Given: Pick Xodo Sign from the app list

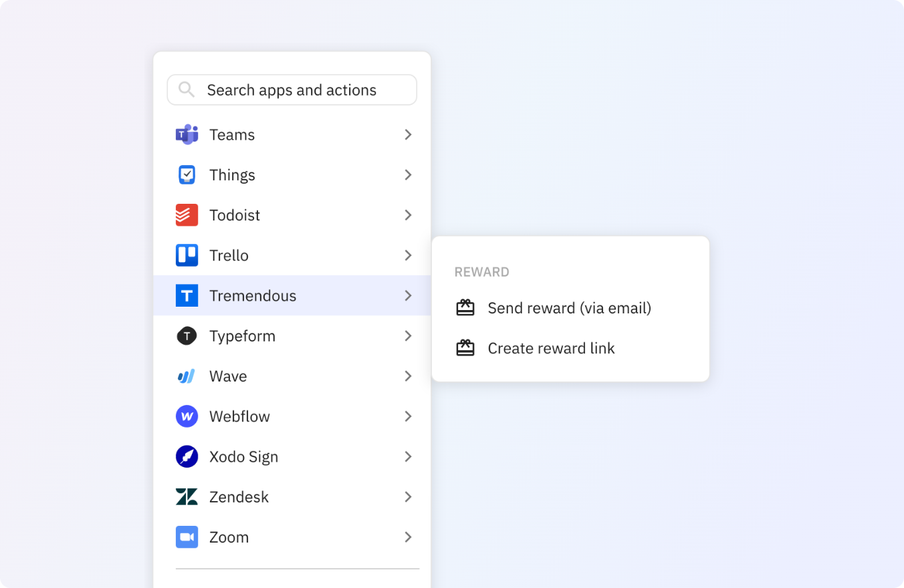Looking at the screenshot, I should (x=292, y=456).
